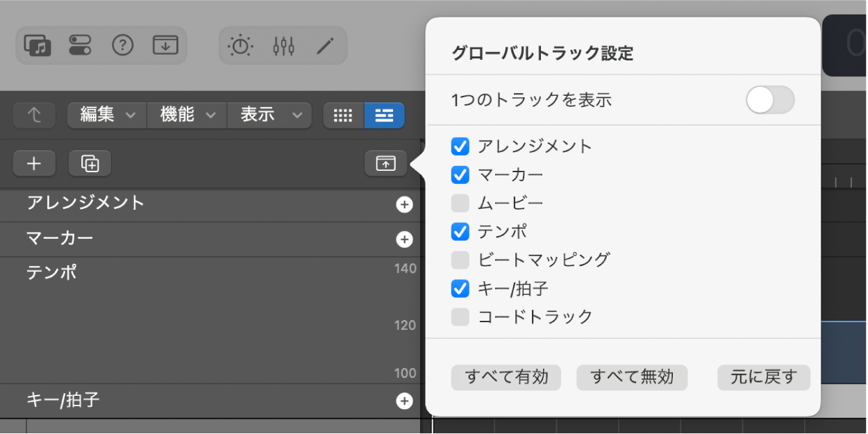The image size is (868, 434).
Task: Open the Mixer icon
Action: [283, 45]
